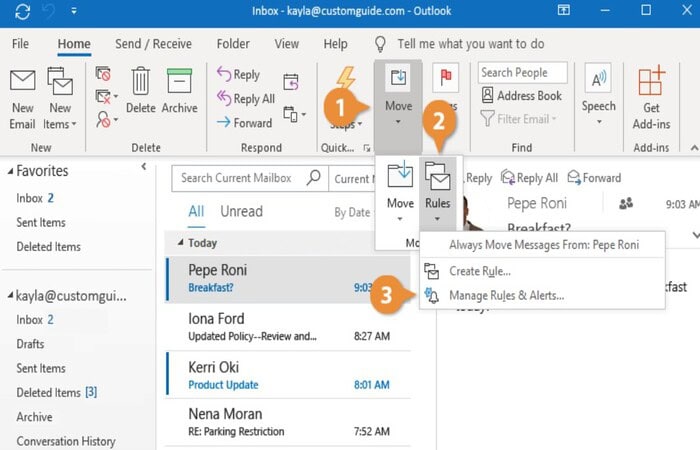Image resolution: width=700 pixels, height=450 pixels.
Task: Open the Ribbon Display Options icon
Action: coord(563,10)
